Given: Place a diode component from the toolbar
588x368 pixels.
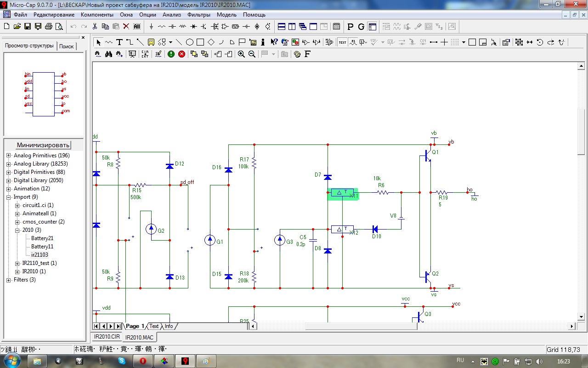Looking at the screenshot, I should (x=193, y=27).
